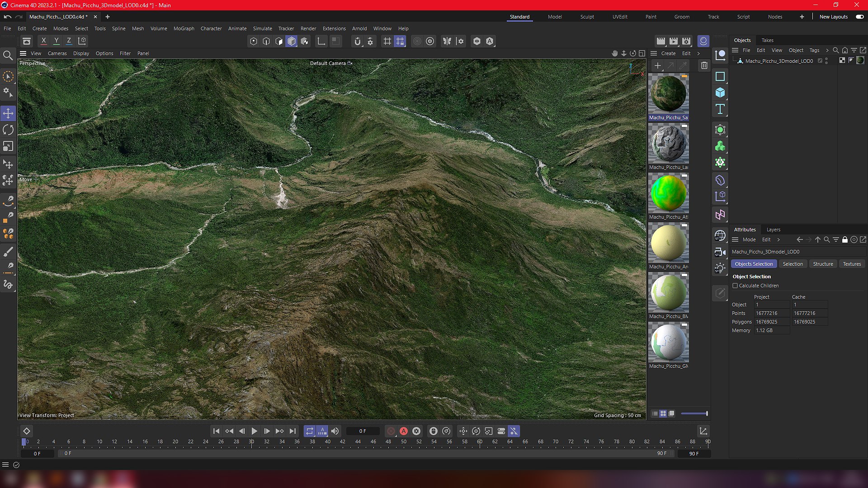Viewport: 868px width, 488px height.
Task: Expand Object Manager more menu arrow
Action: point(827,50)
